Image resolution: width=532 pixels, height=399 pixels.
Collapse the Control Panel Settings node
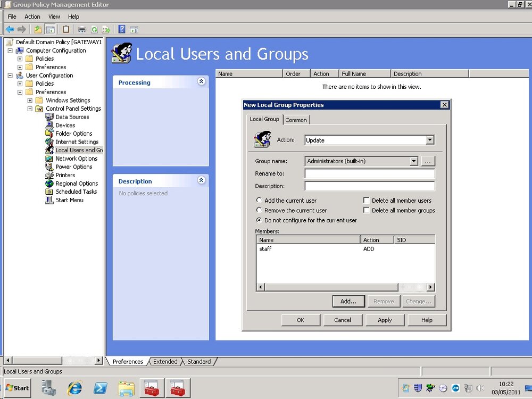[30, 109]
